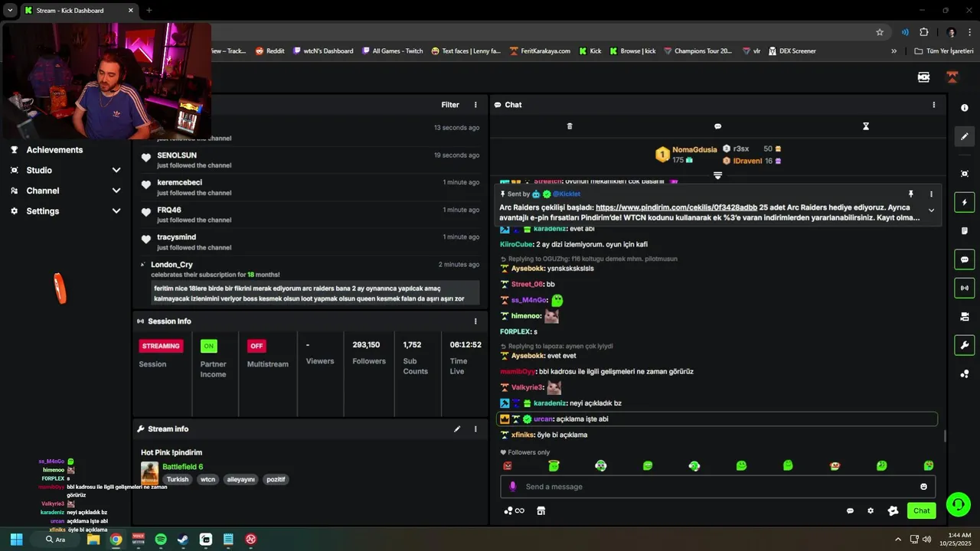This screenshot has width=980, height=551.
Task: Open Activity Feed Filter
Action: [450, 105]
